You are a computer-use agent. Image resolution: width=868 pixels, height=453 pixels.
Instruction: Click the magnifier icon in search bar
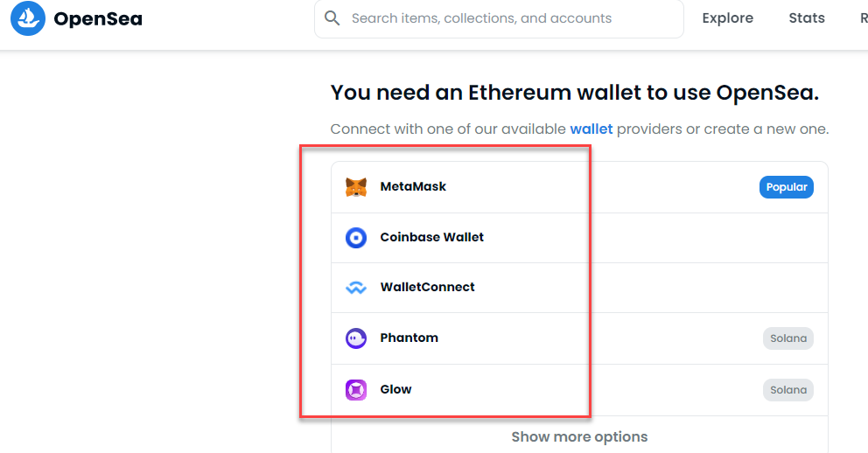pos(332,18)
